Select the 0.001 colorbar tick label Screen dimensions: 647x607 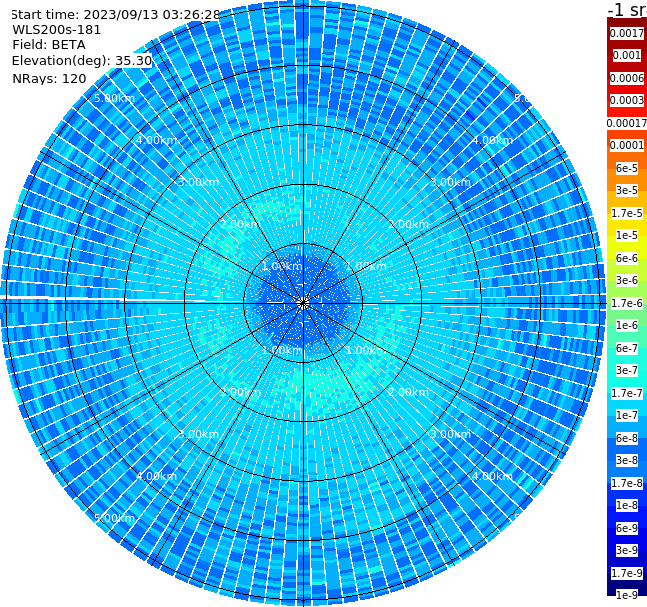point(627,55)
